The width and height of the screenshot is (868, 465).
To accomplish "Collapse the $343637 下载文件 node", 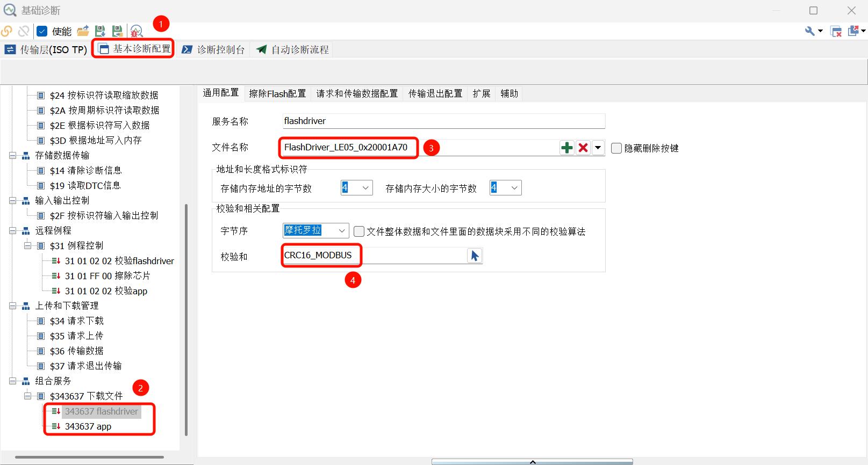I will [27, 396].
